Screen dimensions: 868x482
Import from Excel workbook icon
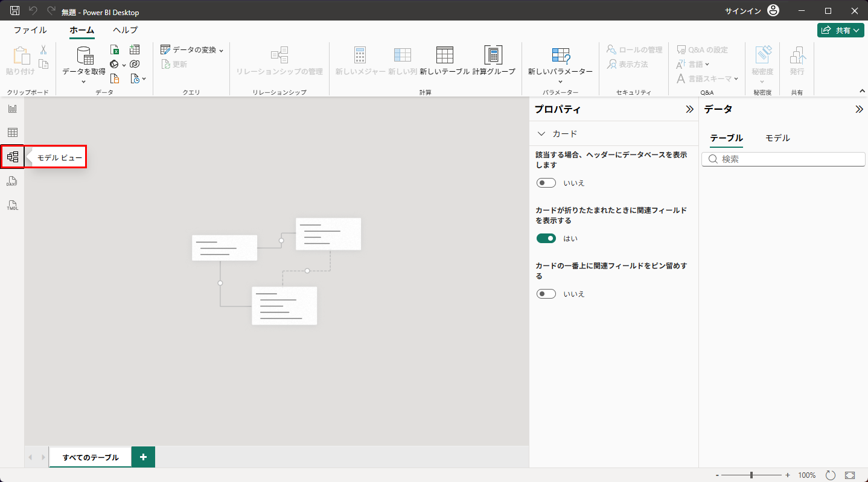coord(115,49)
